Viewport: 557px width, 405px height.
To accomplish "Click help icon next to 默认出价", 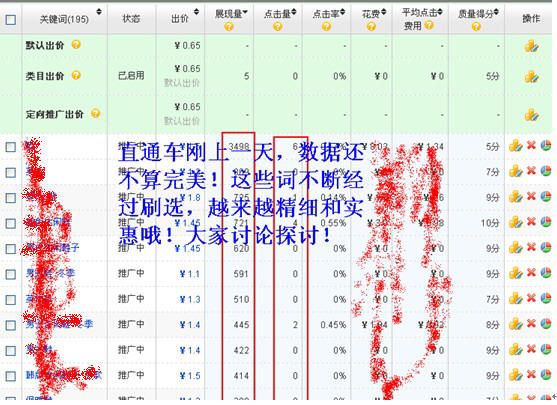I will point(76,44).
